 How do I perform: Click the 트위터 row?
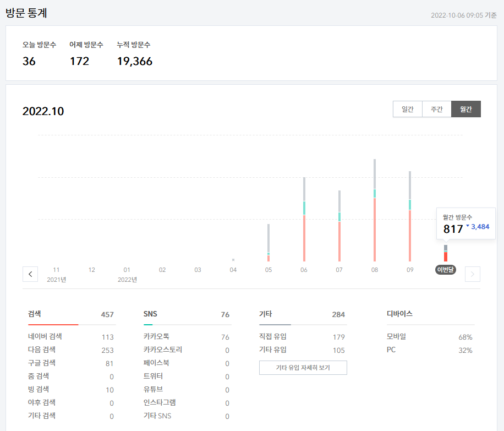click(x=187, y=377)
